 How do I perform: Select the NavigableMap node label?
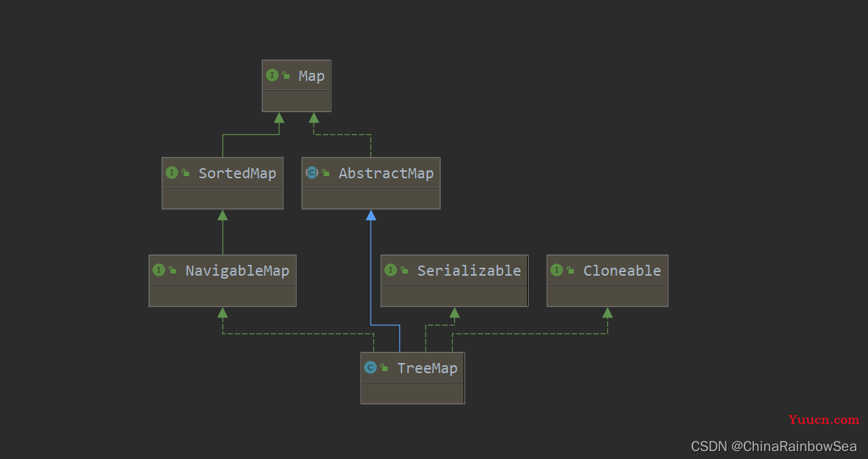tap(238, 271)
